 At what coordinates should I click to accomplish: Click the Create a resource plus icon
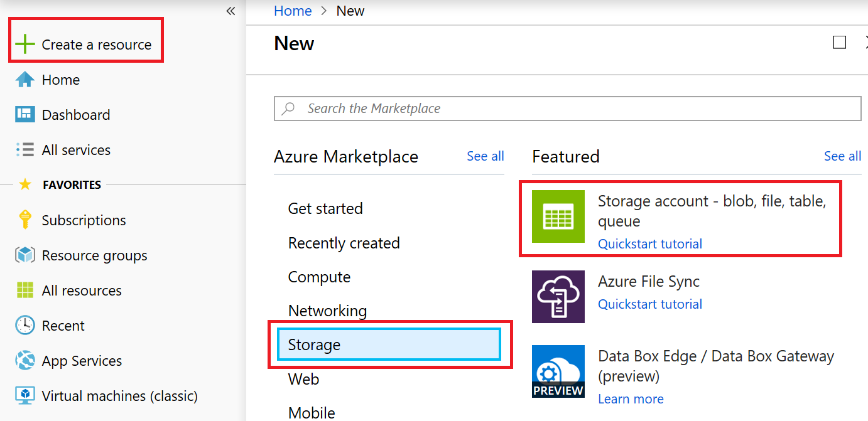pos(24,44)
